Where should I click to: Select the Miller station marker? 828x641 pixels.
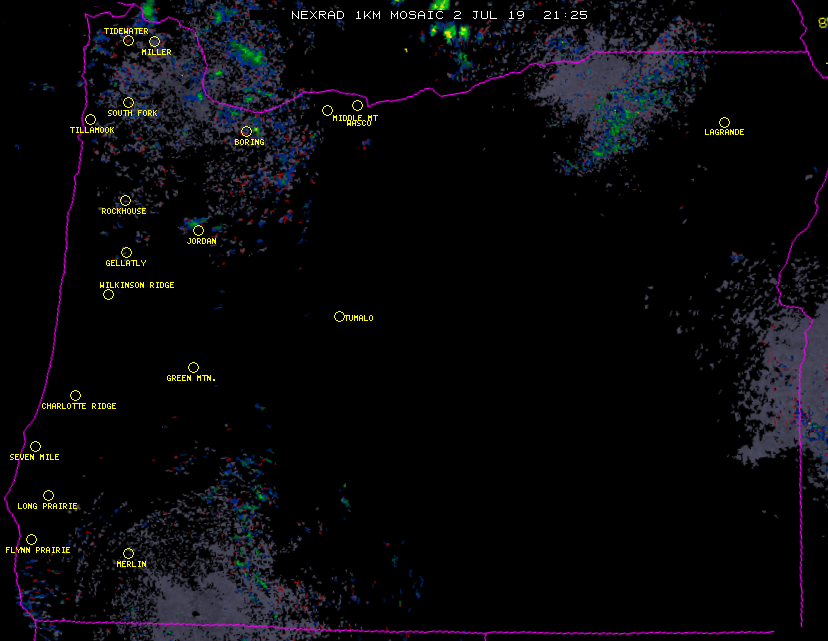coord(154,41)
